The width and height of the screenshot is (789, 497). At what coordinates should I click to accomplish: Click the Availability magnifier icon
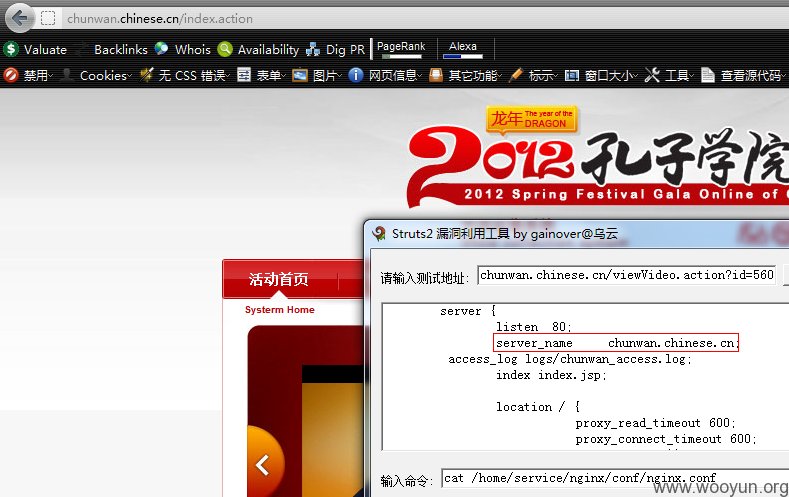click(225, 49)
